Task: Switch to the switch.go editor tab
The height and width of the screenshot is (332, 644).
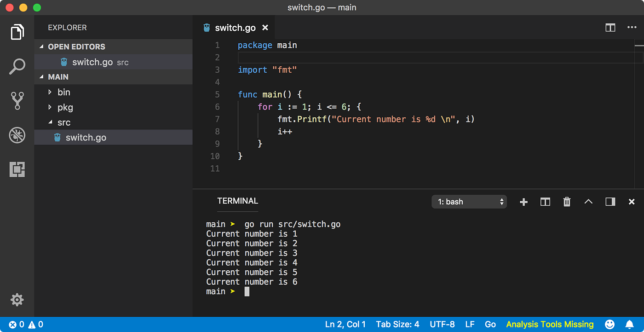Action: point(235,28)
